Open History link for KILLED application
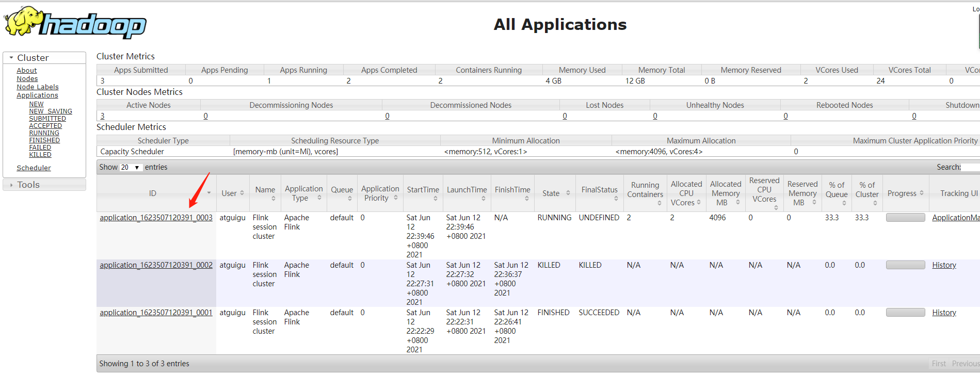Viewport: 980px width, 375px height. pyautogui.click(x=944, y=265)
